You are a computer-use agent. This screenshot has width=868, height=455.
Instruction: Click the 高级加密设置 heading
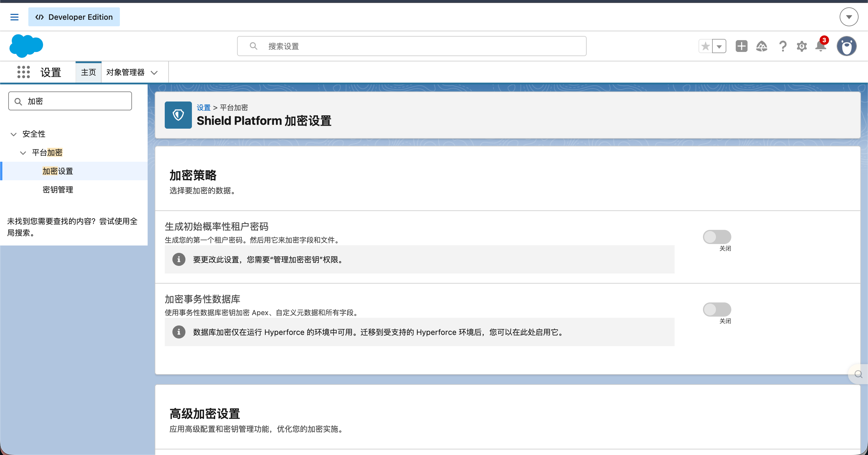click(x=205, y=414)
